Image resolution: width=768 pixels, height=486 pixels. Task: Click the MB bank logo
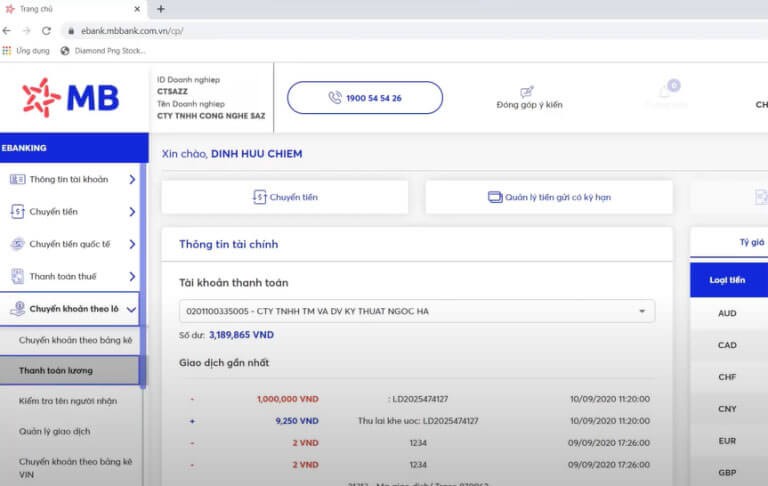(x=71, y=97)
